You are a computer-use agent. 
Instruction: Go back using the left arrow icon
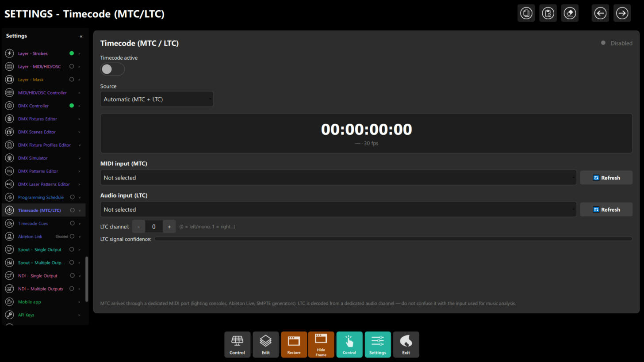tap(600, 13)
